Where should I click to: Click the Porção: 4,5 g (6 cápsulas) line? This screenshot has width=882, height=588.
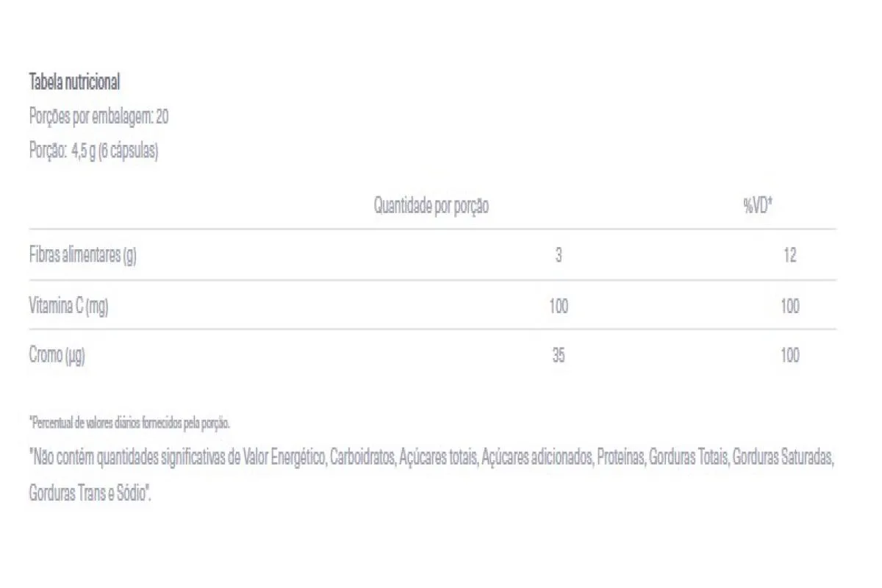point(93,151)
